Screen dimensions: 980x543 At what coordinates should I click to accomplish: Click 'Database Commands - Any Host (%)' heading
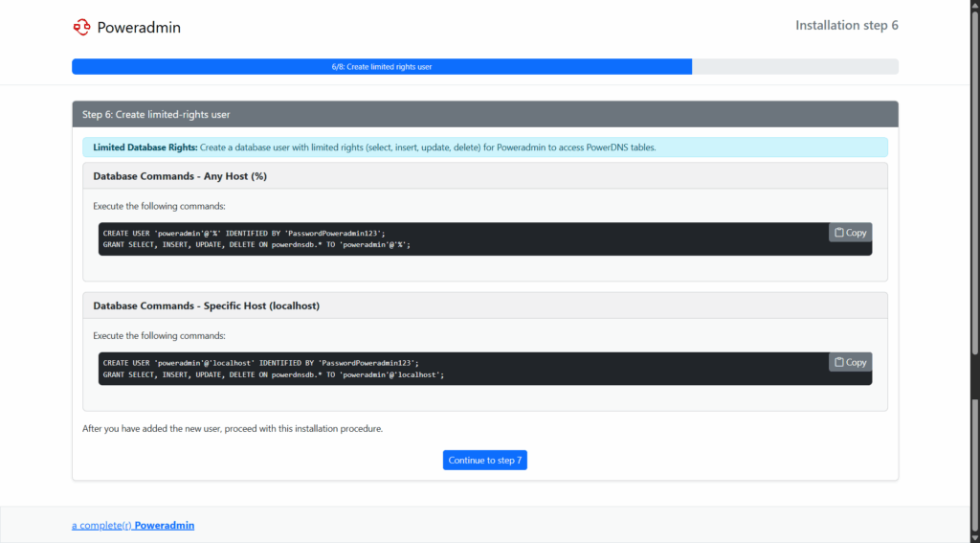[x=180, y=176]
